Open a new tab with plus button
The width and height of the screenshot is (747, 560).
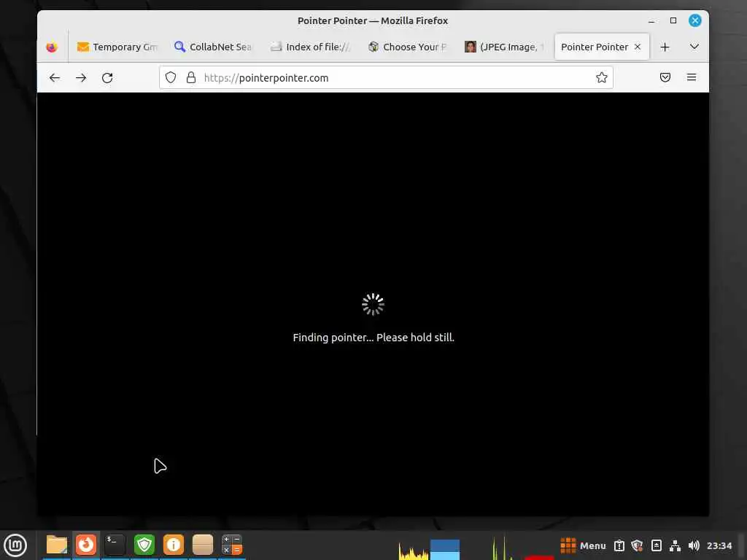point(665,47)
